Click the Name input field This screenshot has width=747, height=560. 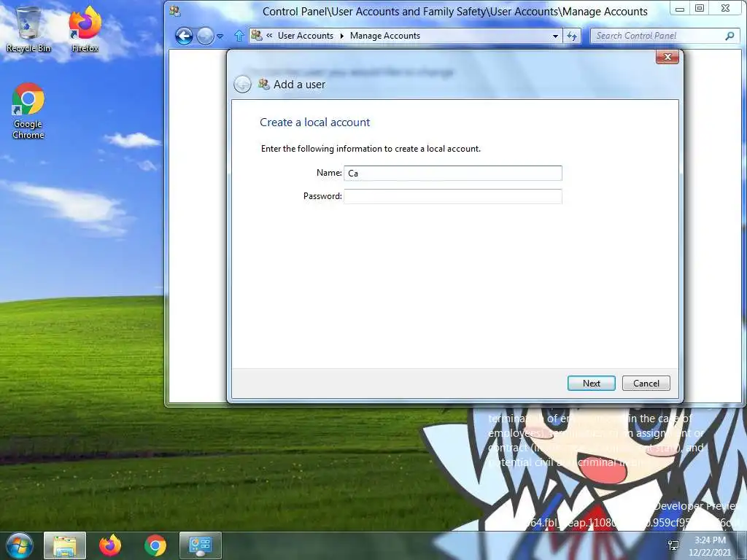tap(453, 174)
